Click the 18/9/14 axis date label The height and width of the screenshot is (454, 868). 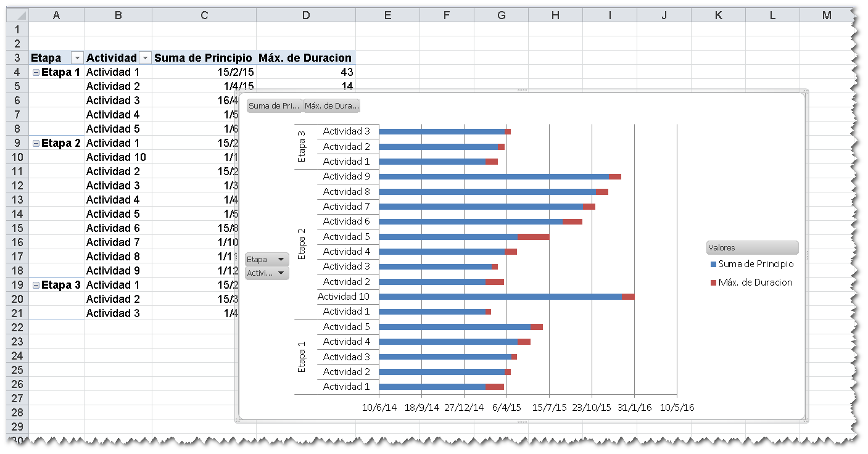click(422, 408)
